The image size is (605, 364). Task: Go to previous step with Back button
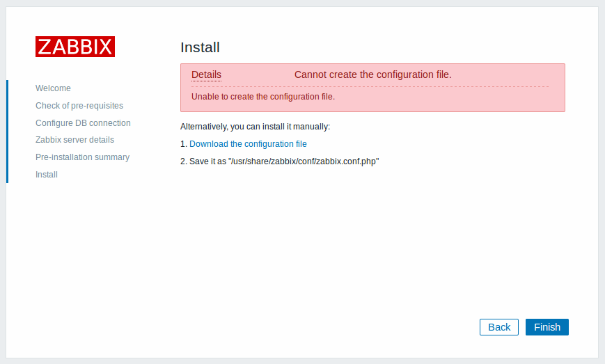pos(499,327)
